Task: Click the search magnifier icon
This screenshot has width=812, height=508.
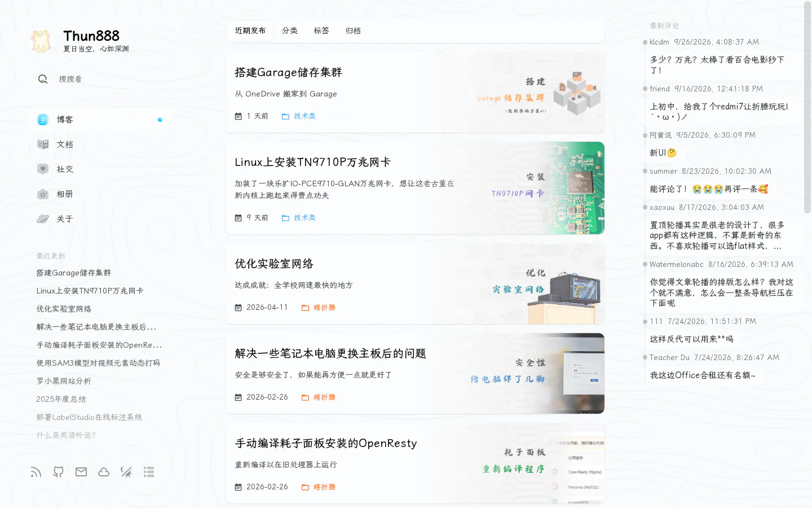Action: pyautogui.click(x=43, y=79)
